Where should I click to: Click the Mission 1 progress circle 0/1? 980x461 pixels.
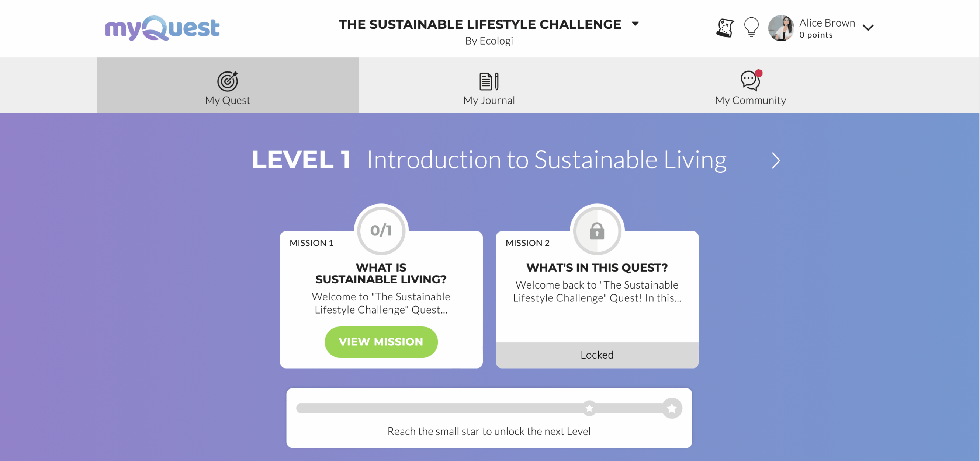[381, 230]
